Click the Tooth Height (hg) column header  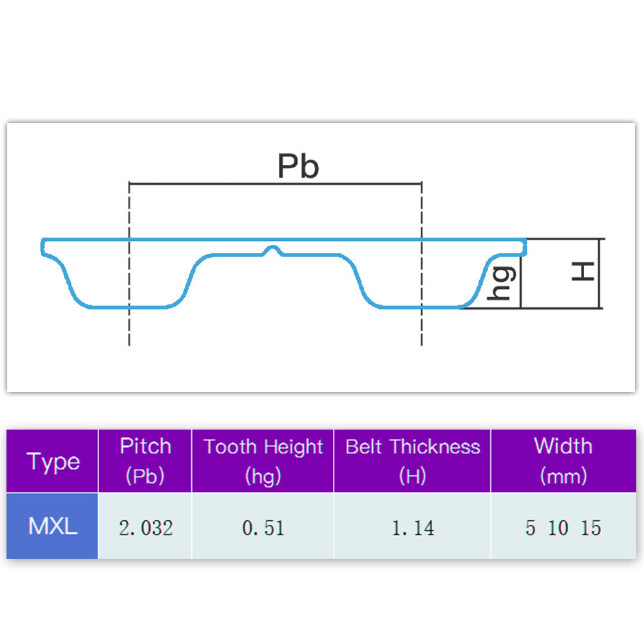click(263, 461)
